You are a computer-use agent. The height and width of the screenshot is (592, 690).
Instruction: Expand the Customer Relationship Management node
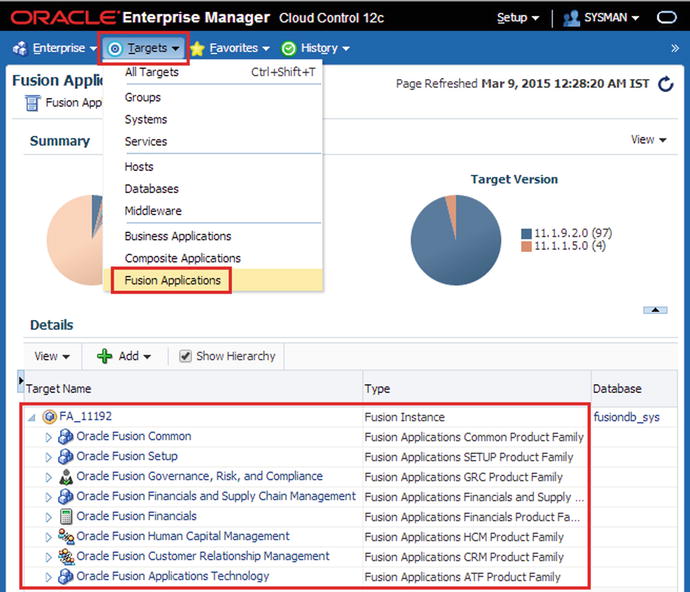[48, 557]
